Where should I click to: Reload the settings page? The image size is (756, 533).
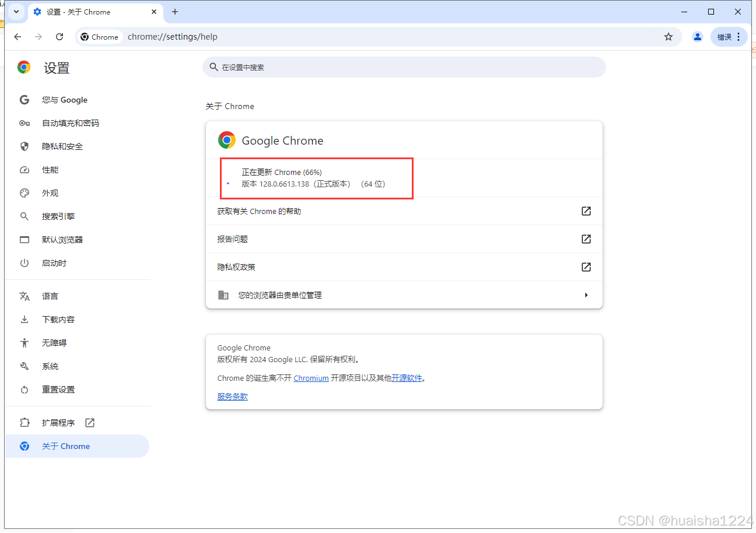[60, 37]
